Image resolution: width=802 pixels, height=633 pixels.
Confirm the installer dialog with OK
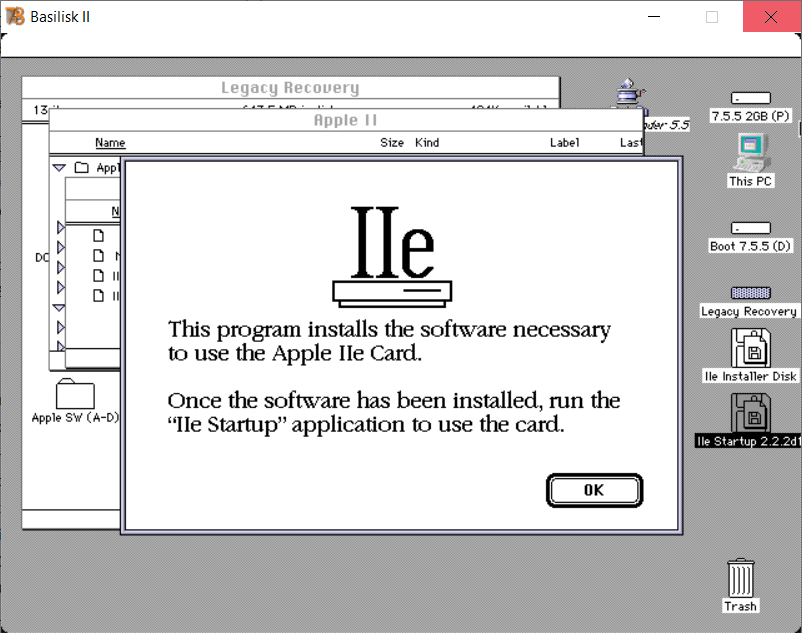coord(594,490)
